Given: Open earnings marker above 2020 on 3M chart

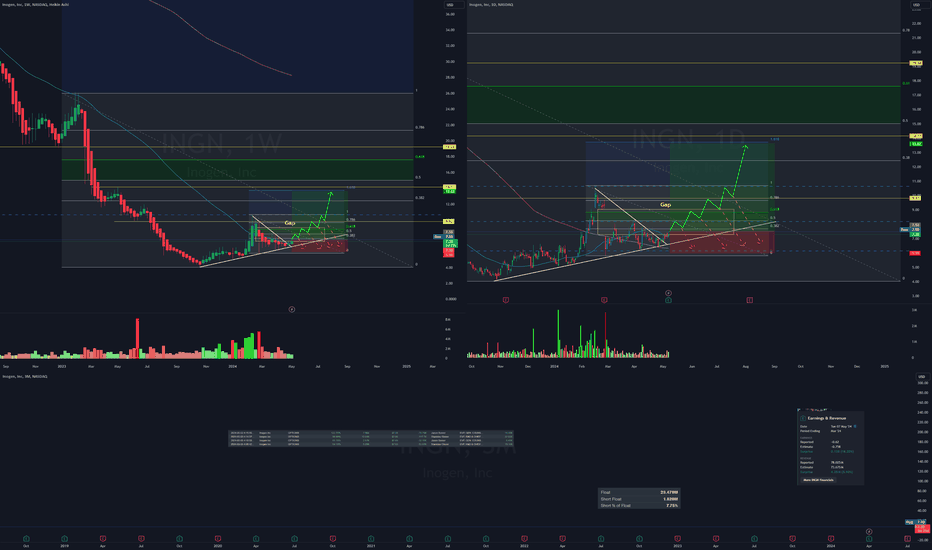Looking at the screenshot, I should pos(218,539).
